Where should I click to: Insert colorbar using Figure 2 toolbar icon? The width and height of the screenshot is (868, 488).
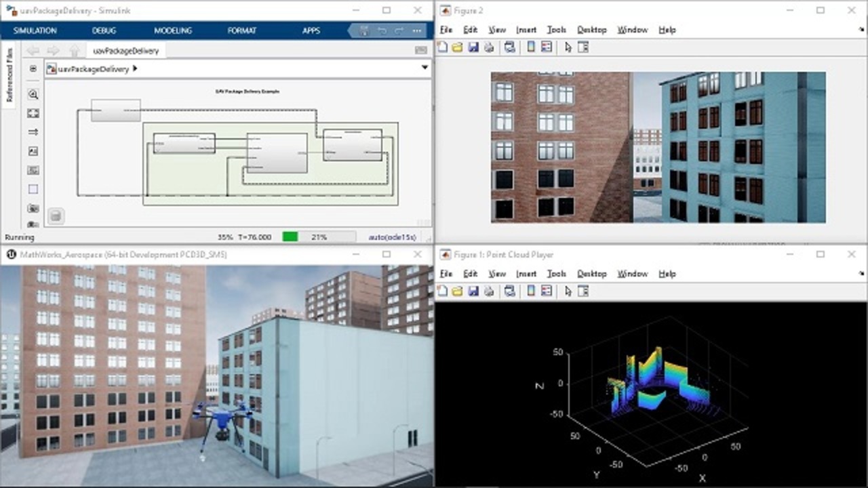531,47
